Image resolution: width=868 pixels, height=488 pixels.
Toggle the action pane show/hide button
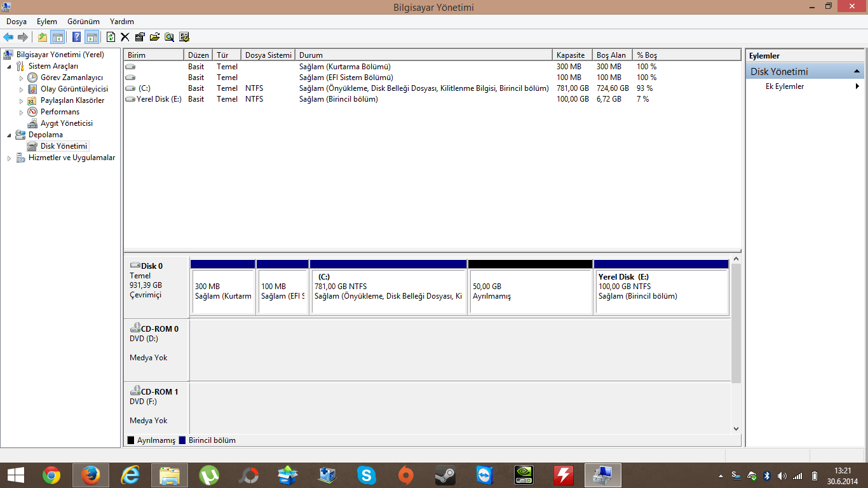(92, 37)
